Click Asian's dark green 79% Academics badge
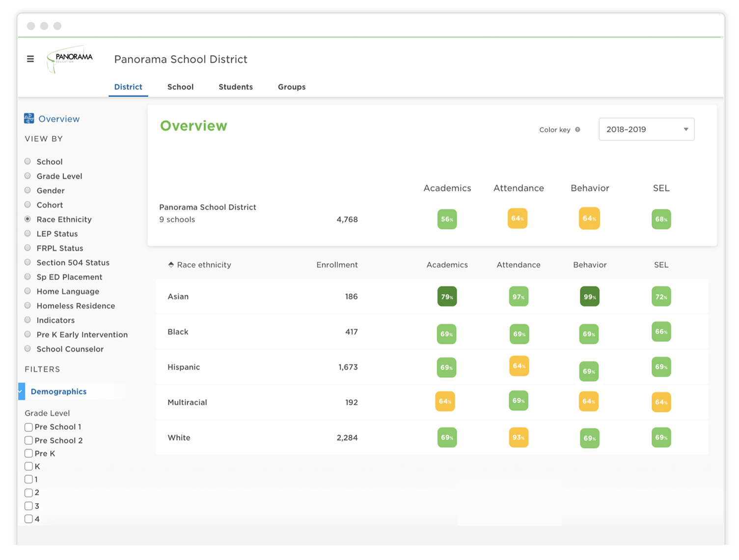This screenshot has height=560, width=739. [x=446, y=297]
